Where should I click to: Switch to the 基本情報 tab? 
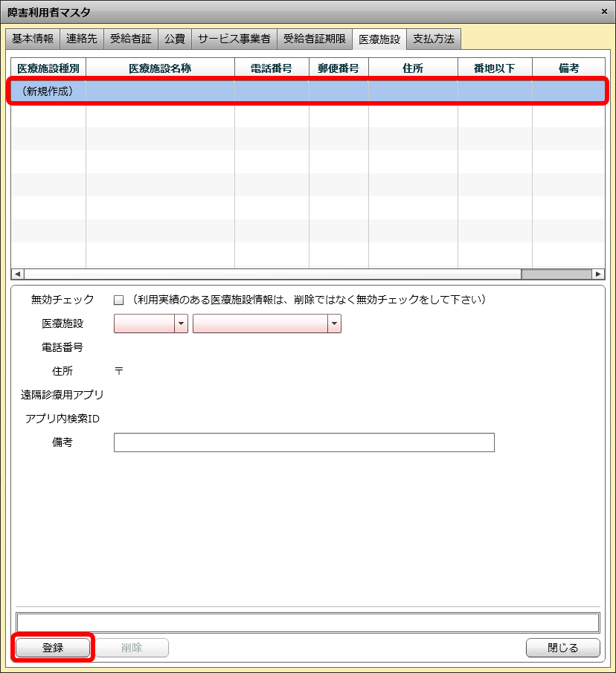pyautogui.click(x=33, y=39)
